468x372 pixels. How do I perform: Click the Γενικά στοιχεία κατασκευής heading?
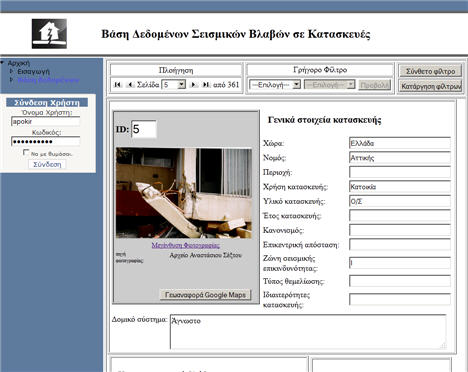coord(324,120)
